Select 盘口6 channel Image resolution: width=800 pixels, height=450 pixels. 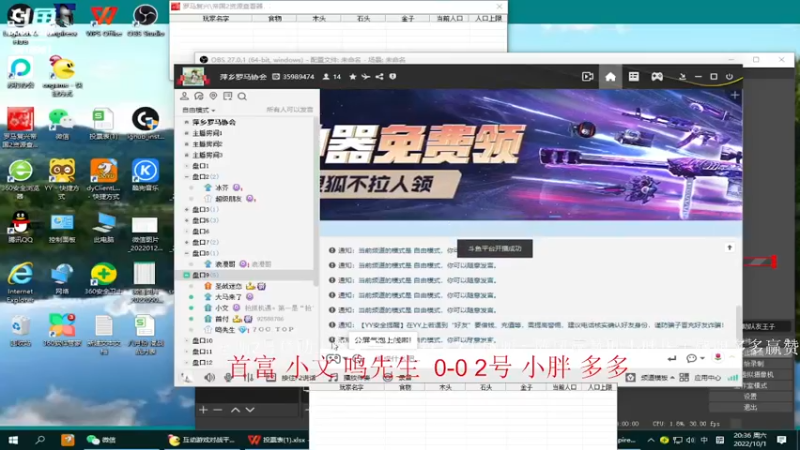(201, 232)
